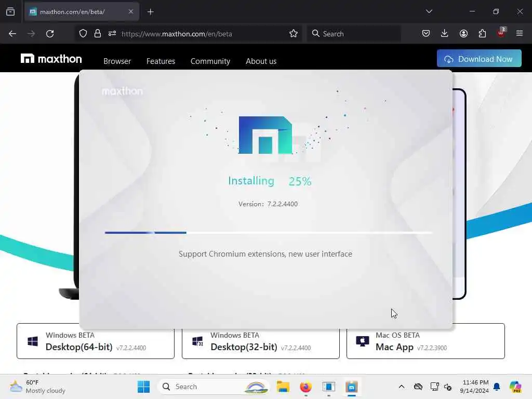Screen dimensions: 532x399
Task: Open the Browser menu on Maxthon site
Action: click(117, 61)
